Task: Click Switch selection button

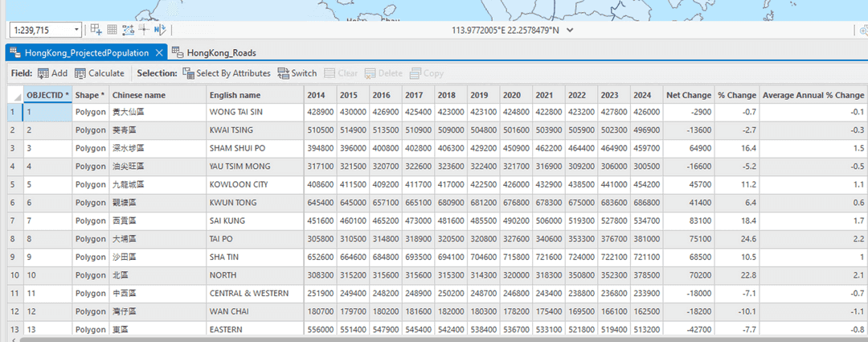Action: coord(297,73)
